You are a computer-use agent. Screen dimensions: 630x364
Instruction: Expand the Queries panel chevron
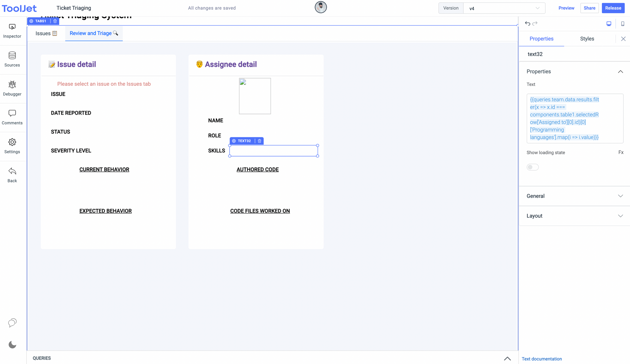507,358
